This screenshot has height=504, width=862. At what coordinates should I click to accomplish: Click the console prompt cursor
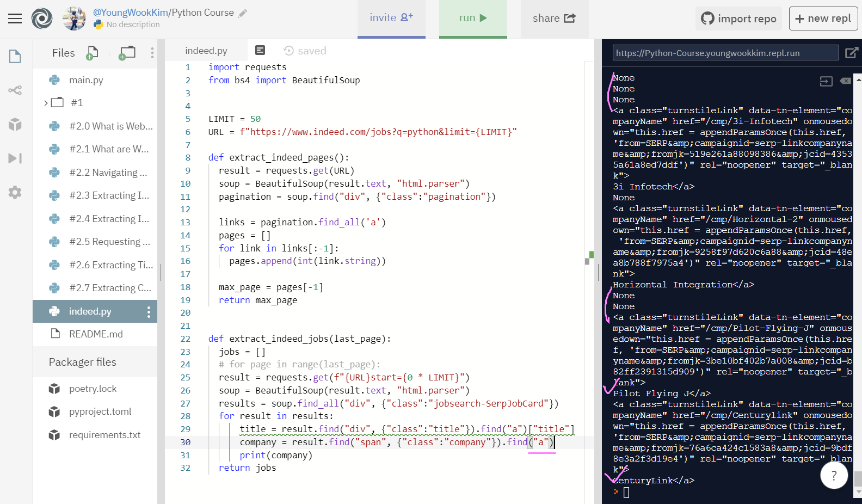pyautogui.click(x=626, y=492)
